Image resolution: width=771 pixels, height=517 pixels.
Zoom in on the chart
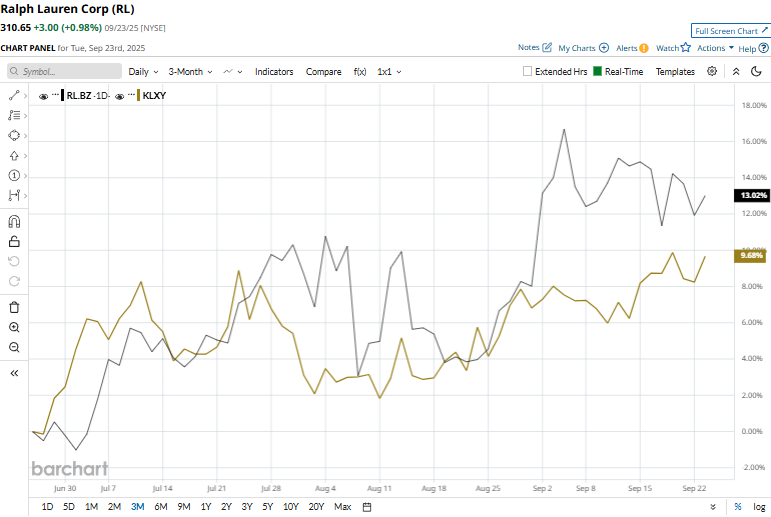pyautogui.click(x=14, y=328)
